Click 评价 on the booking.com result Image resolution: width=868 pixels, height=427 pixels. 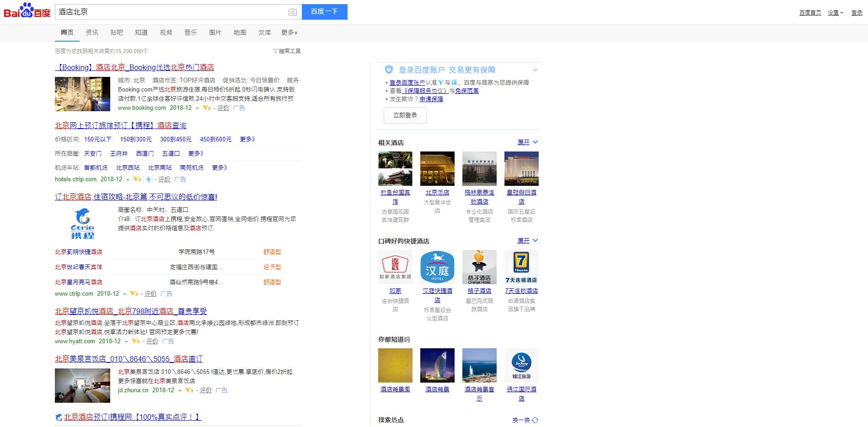coord(223,108)
